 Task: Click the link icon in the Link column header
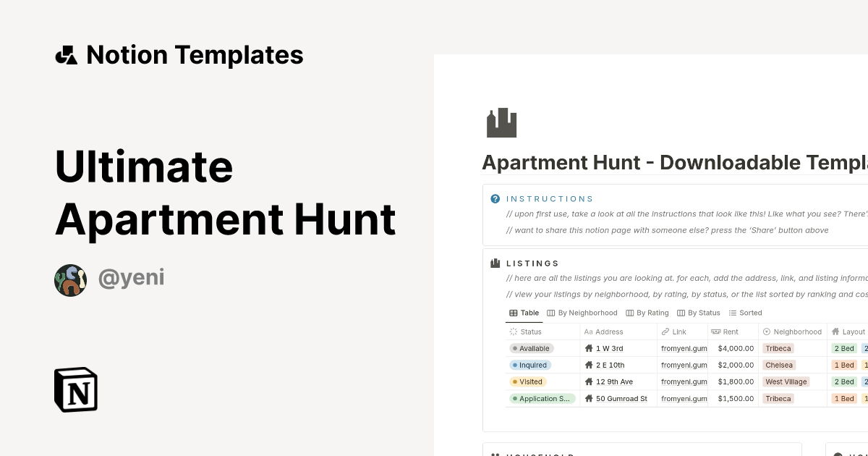665,332
